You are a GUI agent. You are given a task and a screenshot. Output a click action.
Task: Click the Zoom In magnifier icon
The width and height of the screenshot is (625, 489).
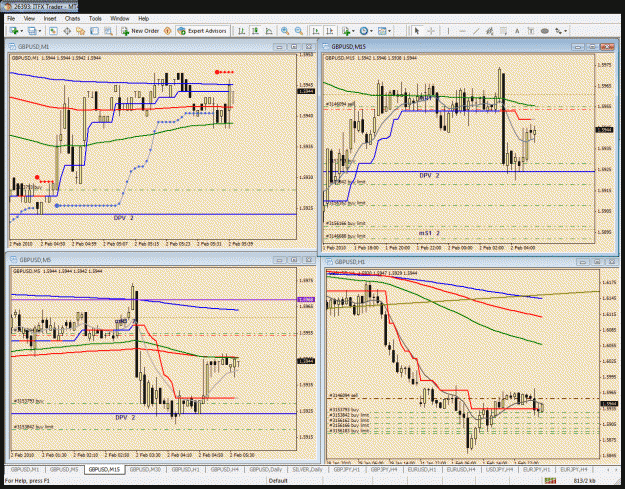click(285, 31)
